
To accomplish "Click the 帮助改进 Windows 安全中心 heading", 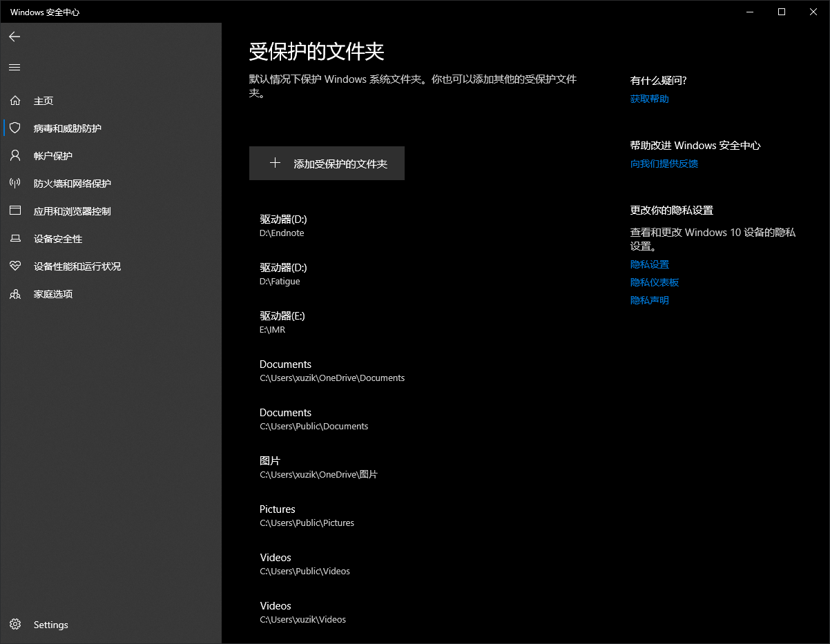I will click(x=695, y=146).
